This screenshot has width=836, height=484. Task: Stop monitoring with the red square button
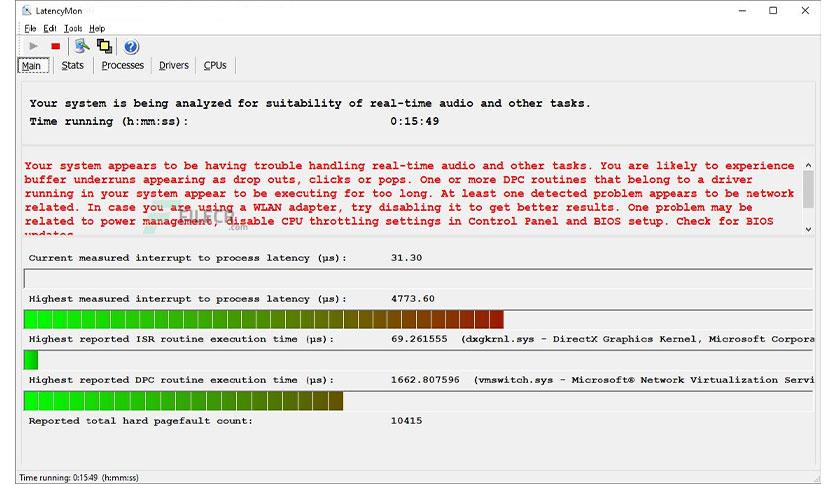(55, 46)
